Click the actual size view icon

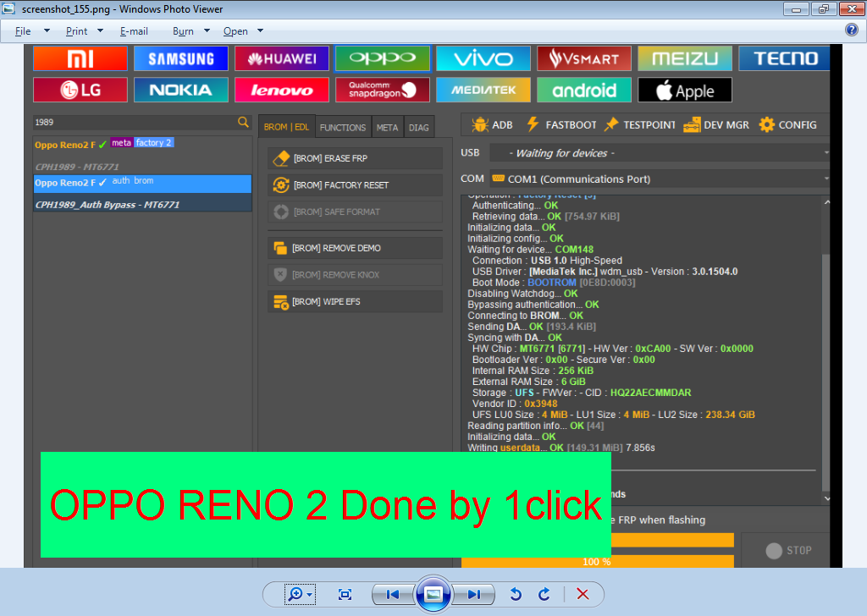pyautogui.click(x=345, y=595)
